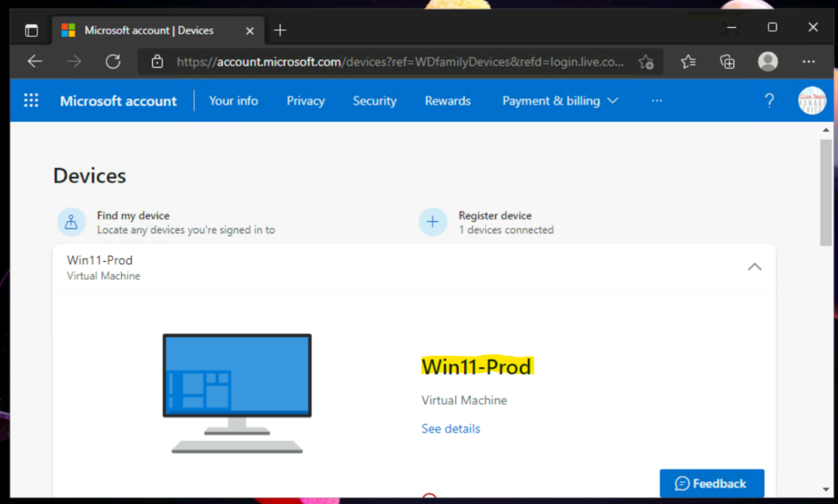
Task: Maximize the browser window
Action: [x=773, y=27]
